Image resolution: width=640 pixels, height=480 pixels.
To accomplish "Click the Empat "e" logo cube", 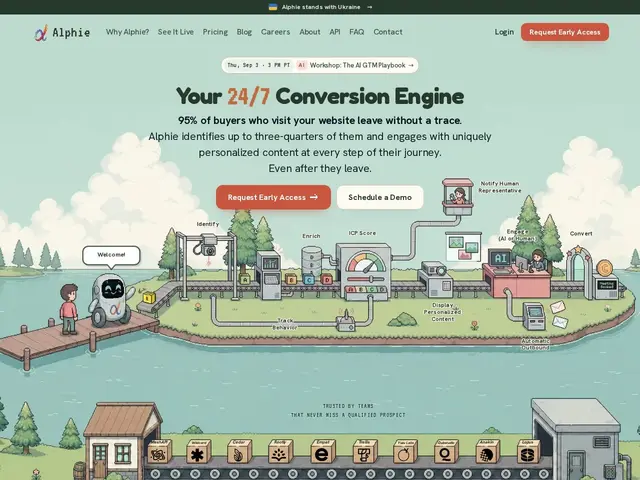I will click(x=322, y=452).
